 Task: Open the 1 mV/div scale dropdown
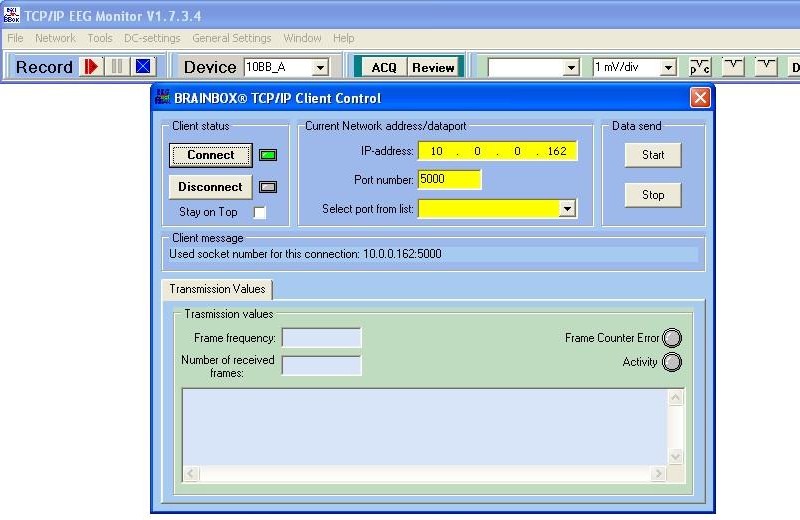668,67
